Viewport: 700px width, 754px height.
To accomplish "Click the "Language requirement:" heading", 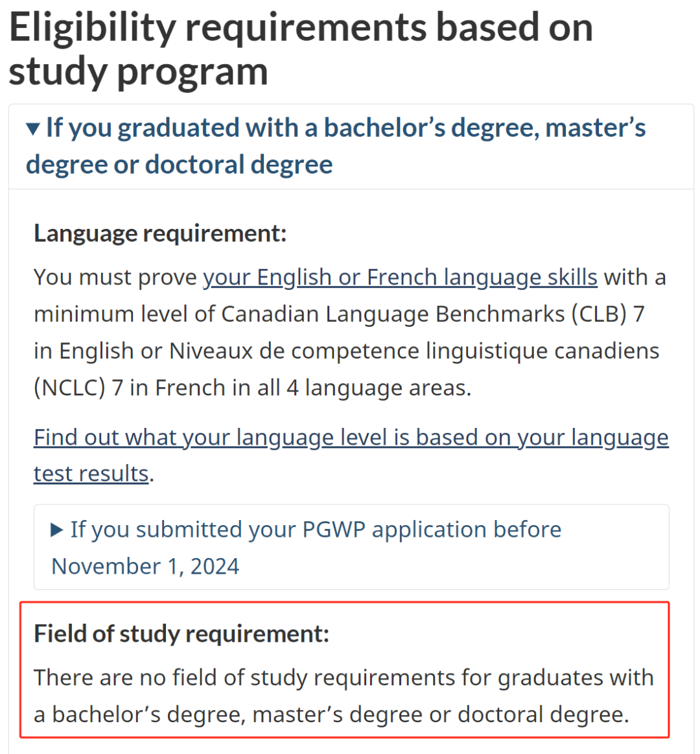I will pyautogui.click(x=160, y=233).
